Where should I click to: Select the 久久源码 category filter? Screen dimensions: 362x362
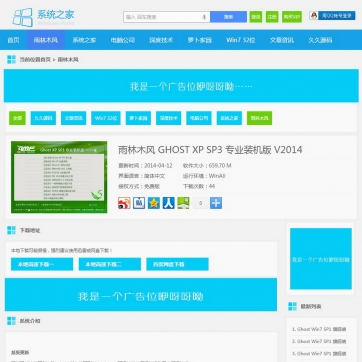tap(43, 118)
